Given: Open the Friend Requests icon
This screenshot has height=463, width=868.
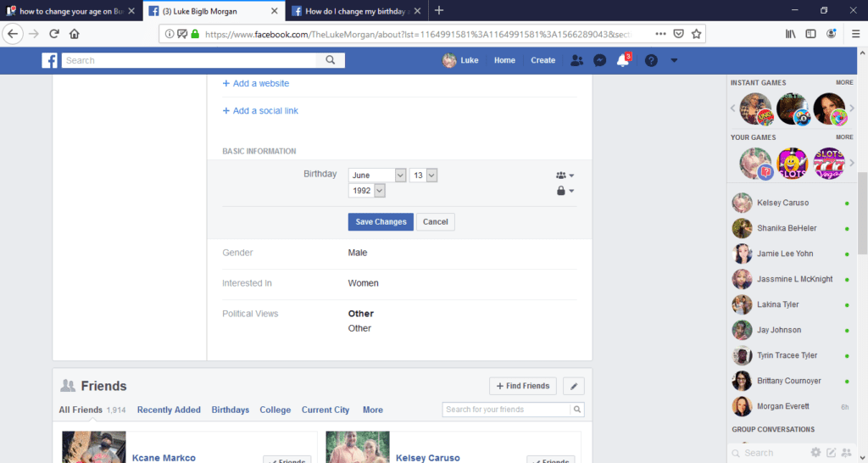Looking at the screenshot, I should click(x=576, y=60).
